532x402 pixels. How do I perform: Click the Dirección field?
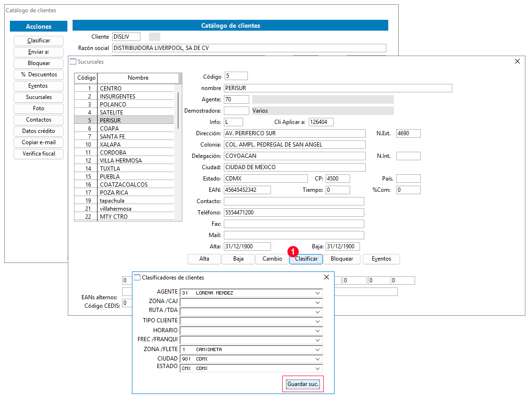[x=295, y=133]
